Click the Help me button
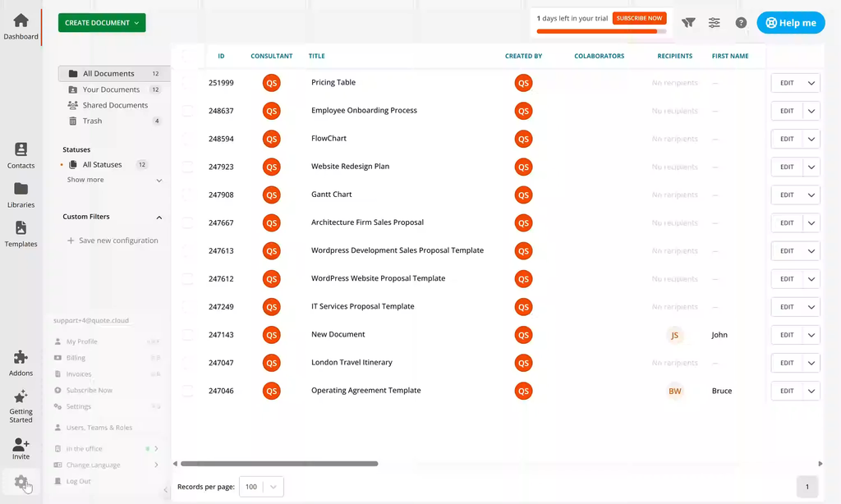Screen dimensions: 841x504 pyautogui.click(x=790, y=23)
